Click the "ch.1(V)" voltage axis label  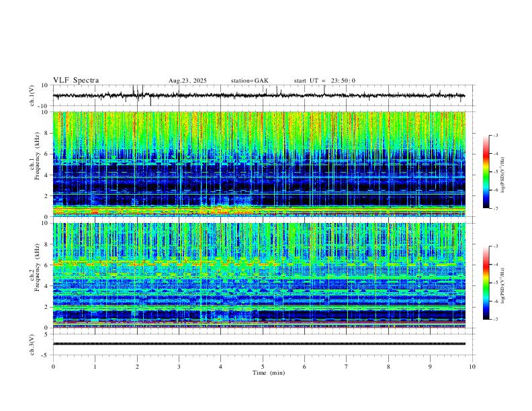pyautogui.click(x=32, y=95)
